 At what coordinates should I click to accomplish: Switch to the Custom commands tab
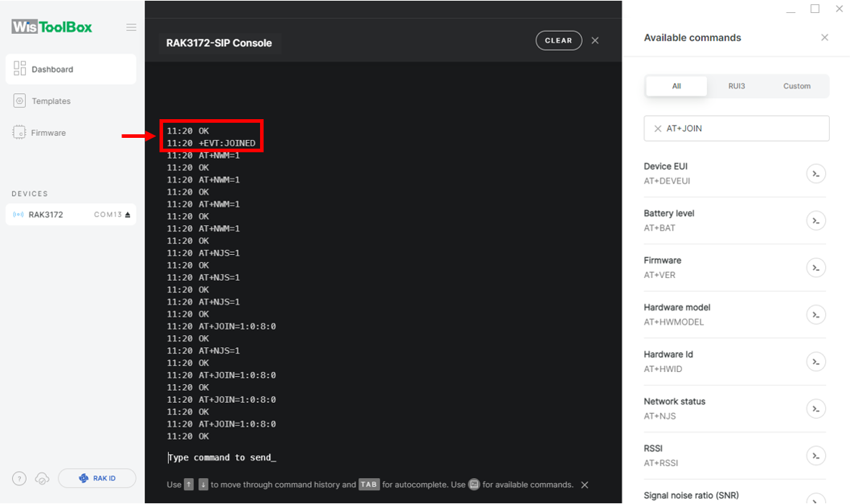click(796, 86)
